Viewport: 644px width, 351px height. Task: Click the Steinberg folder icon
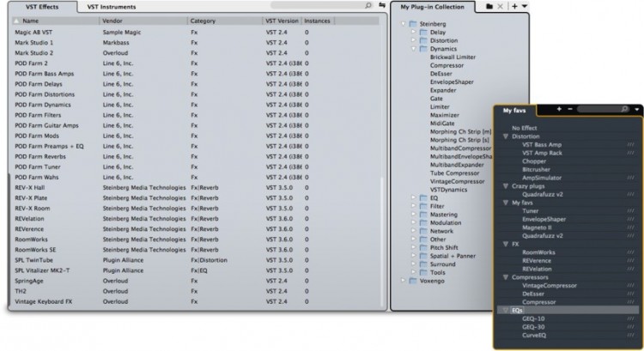pyautogui.click(x=413, y=24)
